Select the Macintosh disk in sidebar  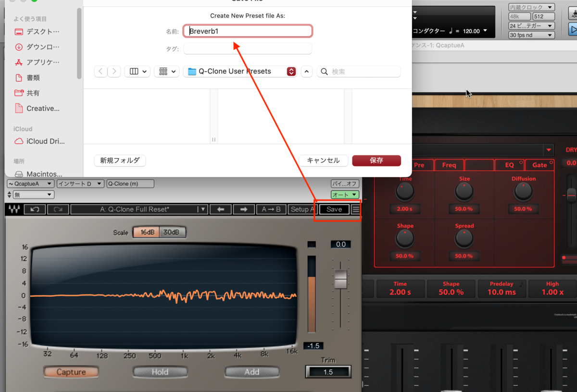coord(38,174)
